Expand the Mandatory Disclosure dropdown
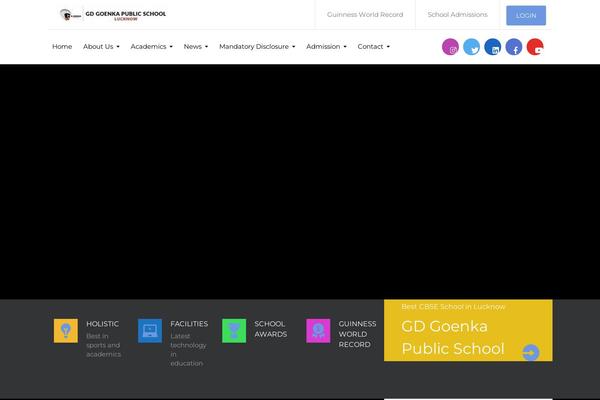The width and height of the screenshot is (600, 400). tap(257, 46)
